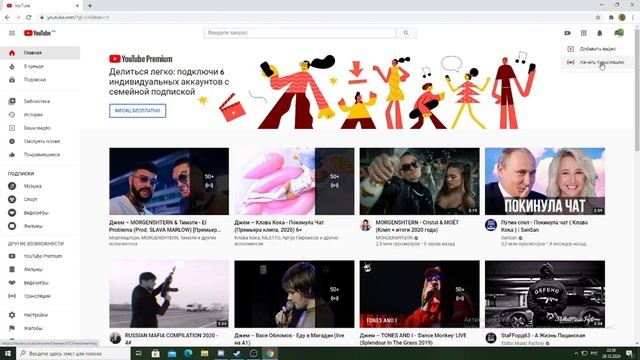This screenshot has height=360, width=640.
Task: Go back in the browser
Action: (x=7, y=18)
